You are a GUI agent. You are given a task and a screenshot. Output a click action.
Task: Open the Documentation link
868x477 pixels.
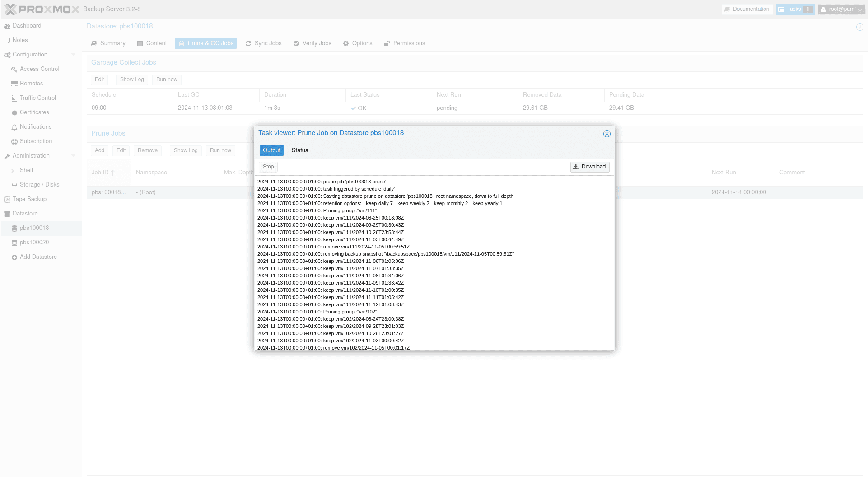[746, 9]
